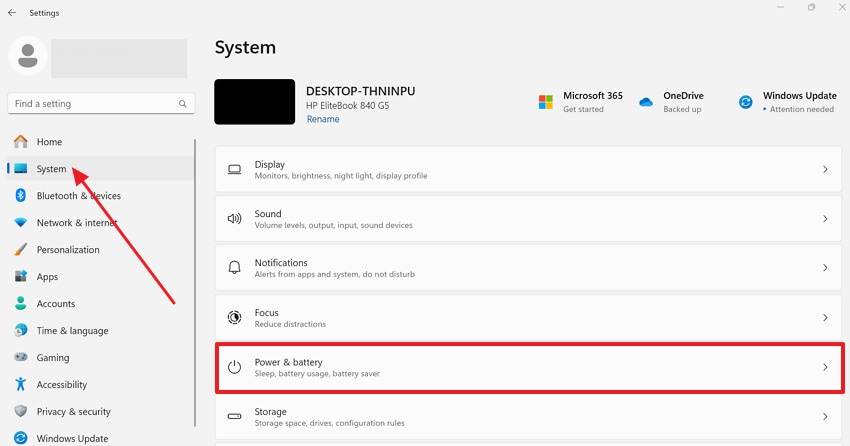This screenshot has width=850, height=446.
Task: Expand the Display settings chevron
Action: 825,170
